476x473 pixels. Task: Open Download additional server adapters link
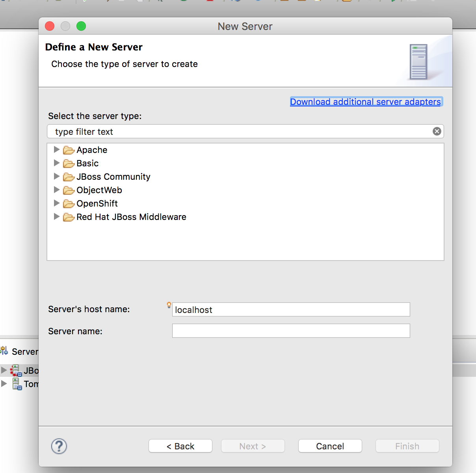pyautogui.click(x=365, y=102)
